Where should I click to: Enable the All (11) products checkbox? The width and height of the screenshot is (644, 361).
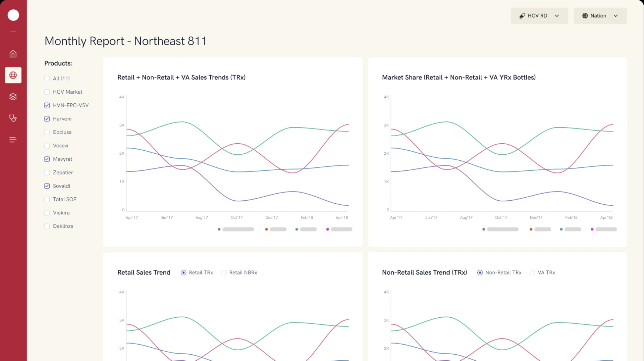pyautogui.click(x=47, y=78)
